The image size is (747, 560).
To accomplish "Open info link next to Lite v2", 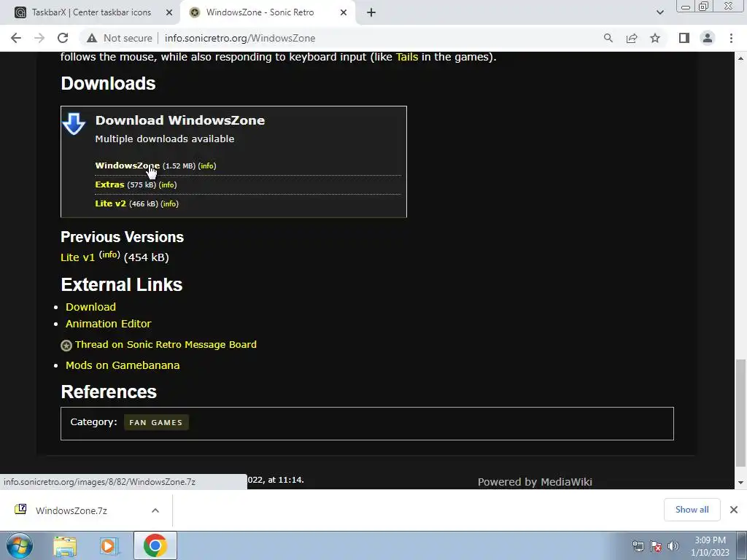I will pyautogui.click(x=169, y=204).
